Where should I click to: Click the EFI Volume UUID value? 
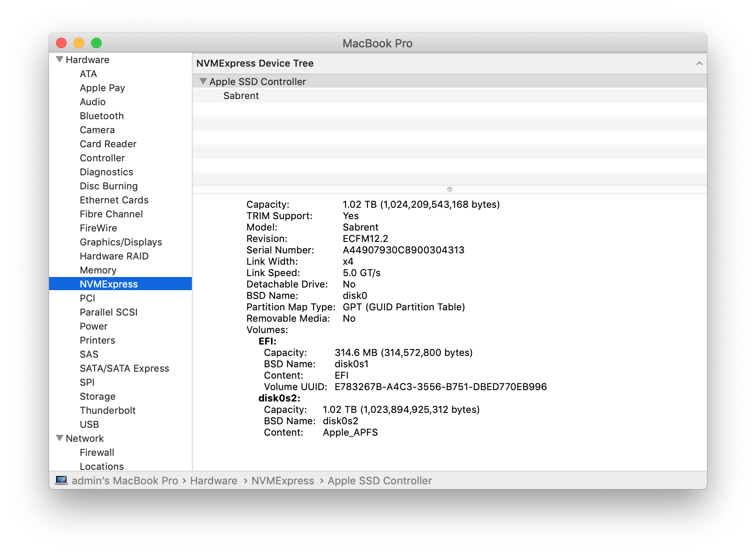point(441,387)
